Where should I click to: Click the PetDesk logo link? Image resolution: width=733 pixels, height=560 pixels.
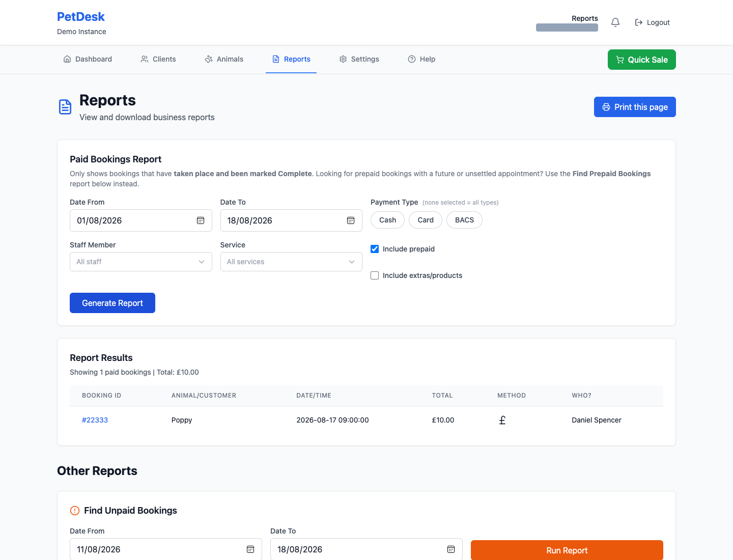click(x=81, y=17)
